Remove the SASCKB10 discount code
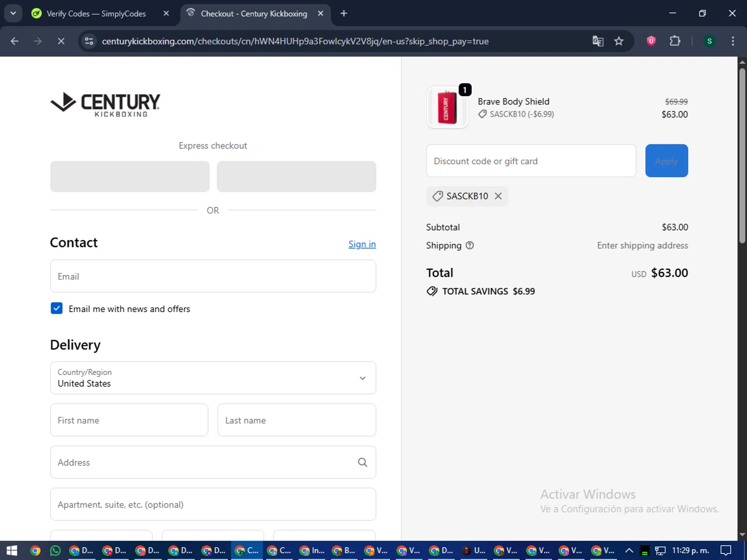 (498, 196)
